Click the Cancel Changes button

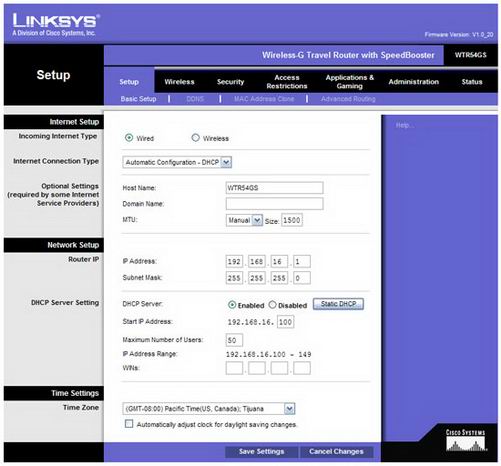(336, 452)
